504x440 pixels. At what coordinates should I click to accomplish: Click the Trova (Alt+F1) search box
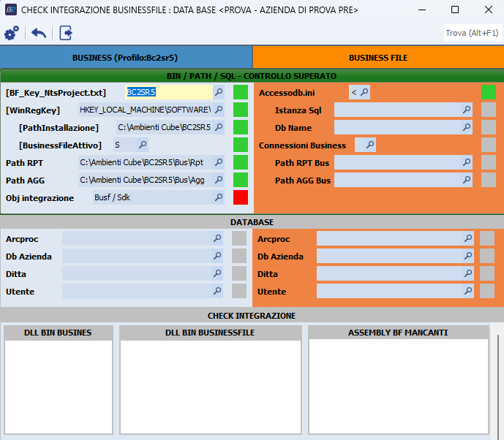click(472, 33)
